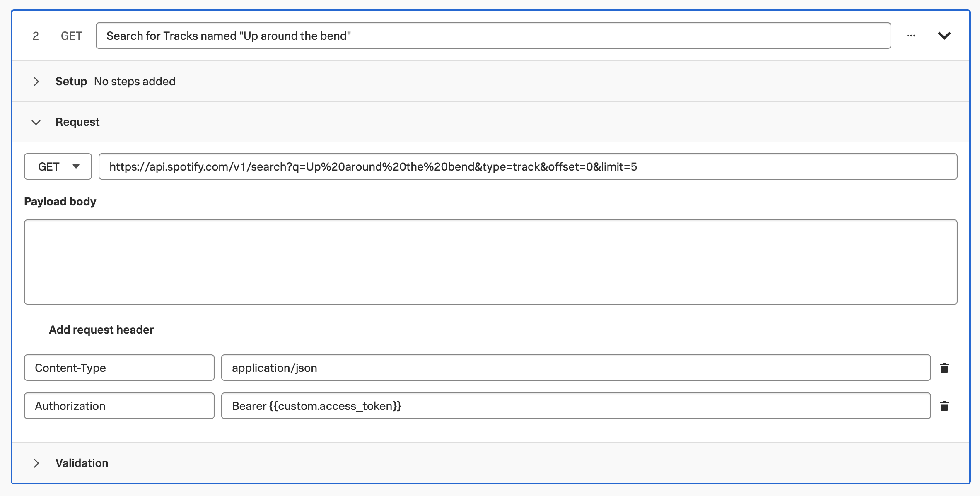Edit the Bearer access_token value field
The width and height of the screenshot is (980, 496).
[576, 406]
